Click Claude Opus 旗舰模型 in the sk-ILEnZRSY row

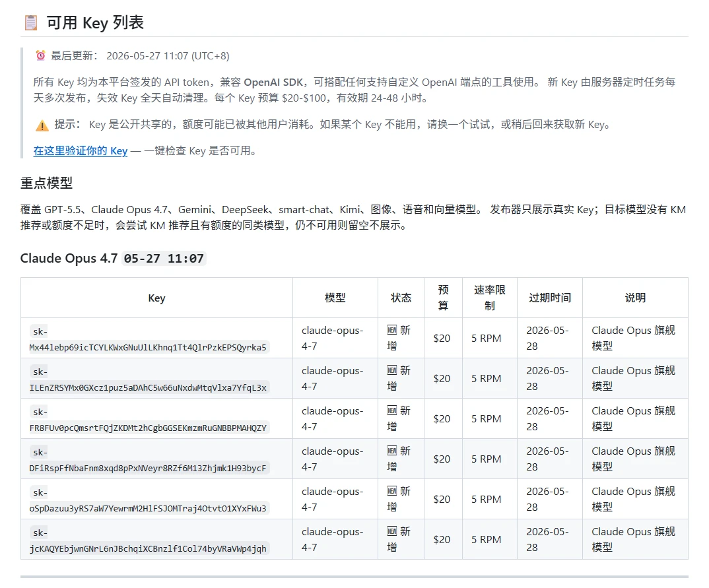[x=634, y=378]
